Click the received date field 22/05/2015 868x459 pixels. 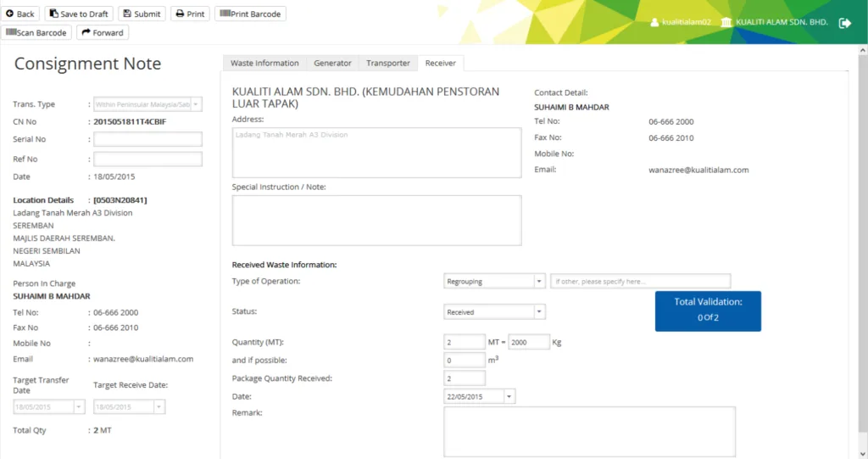point(474,396)
